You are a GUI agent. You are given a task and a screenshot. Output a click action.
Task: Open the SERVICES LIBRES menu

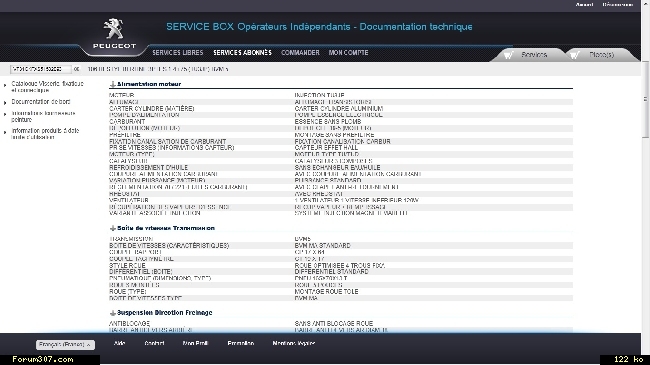178,53
